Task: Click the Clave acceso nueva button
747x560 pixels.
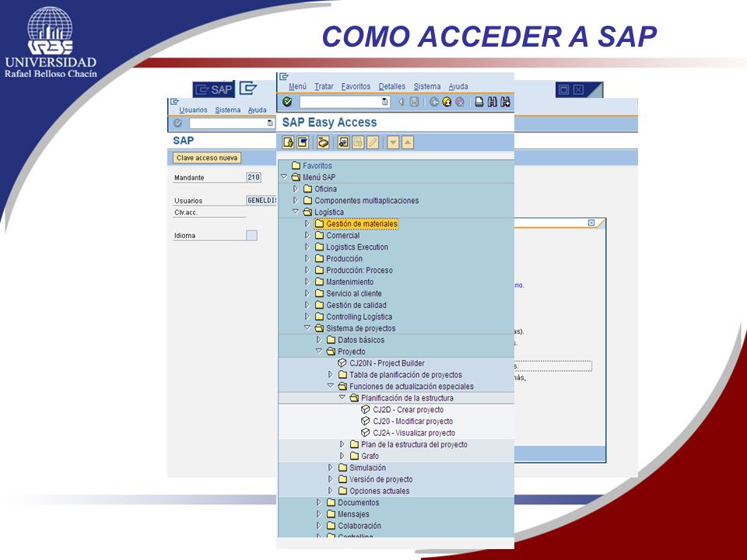Action: point(207,158)
